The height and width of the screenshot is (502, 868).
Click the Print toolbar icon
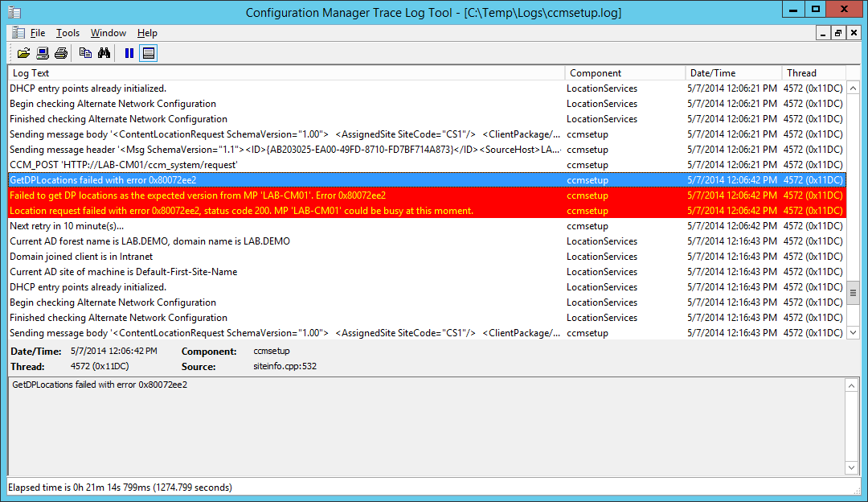61,53
